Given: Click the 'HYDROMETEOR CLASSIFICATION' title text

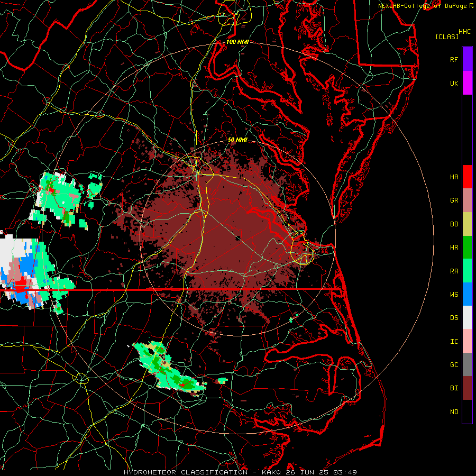Looking at the screenshot, I should tap(186, 472).
